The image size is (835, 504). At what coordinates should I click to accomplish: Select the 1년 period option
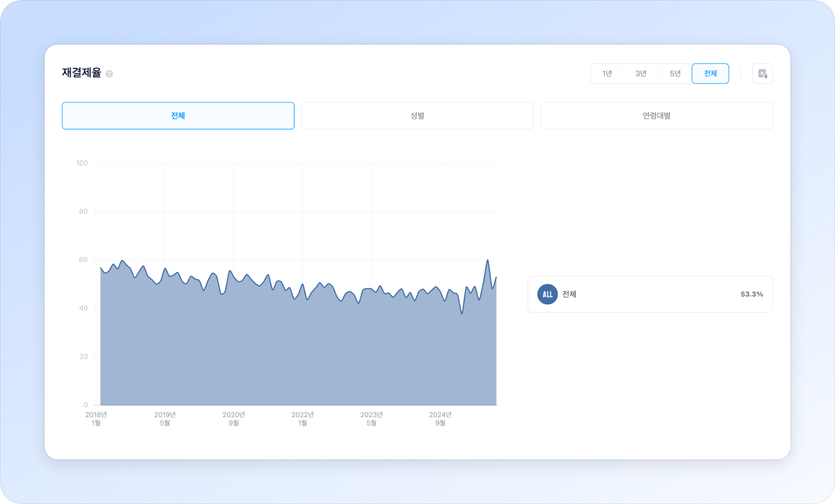tap(607, 73)
